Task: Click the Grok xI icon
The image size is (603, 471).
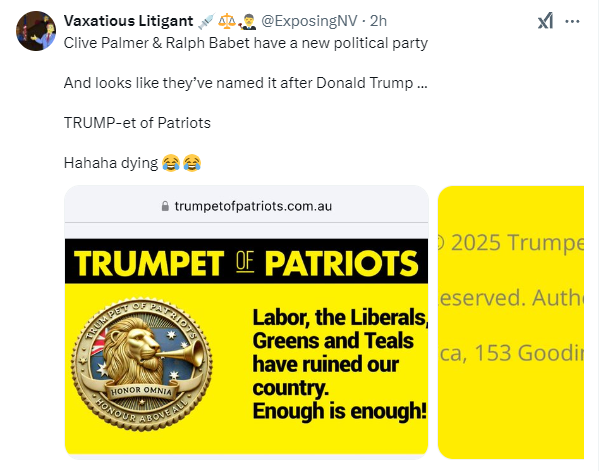Action: pyautogui.click(x=545, y=21)
